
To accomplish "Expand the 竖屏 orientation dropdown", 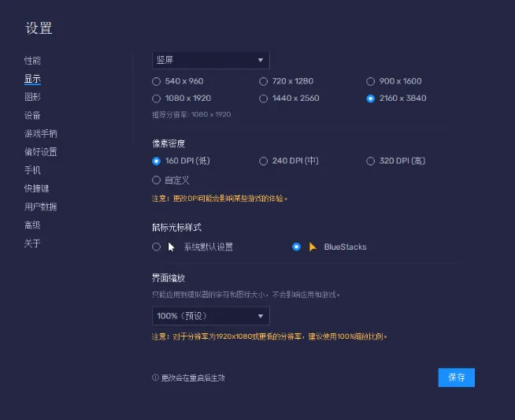I will pos(211,60).
